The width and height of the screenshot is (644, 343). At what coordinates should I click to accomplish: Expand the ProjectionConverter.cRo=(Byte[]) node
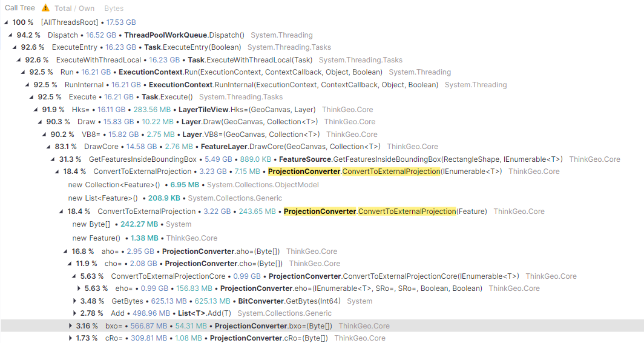point(70,338)
